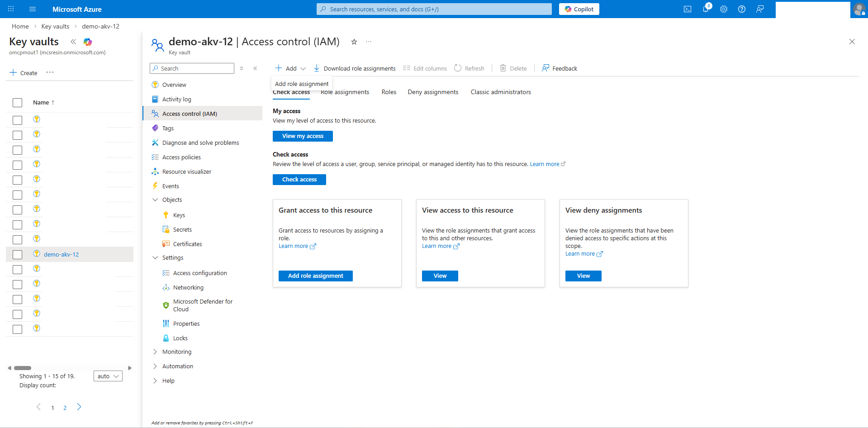
Task: Open Secrets in the vault menu
Action: (182, 229)
